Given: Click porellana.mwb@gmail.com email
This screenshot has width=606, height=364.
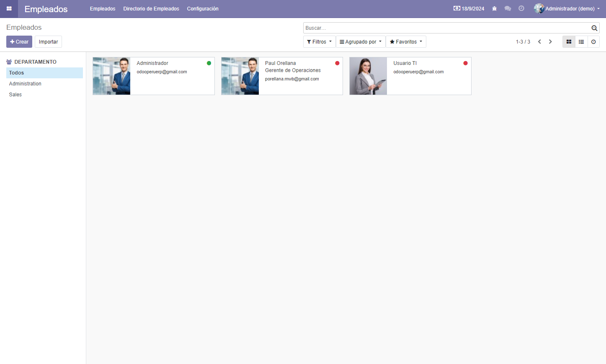Looking at the screenshot, I should [x=292, y=79].
